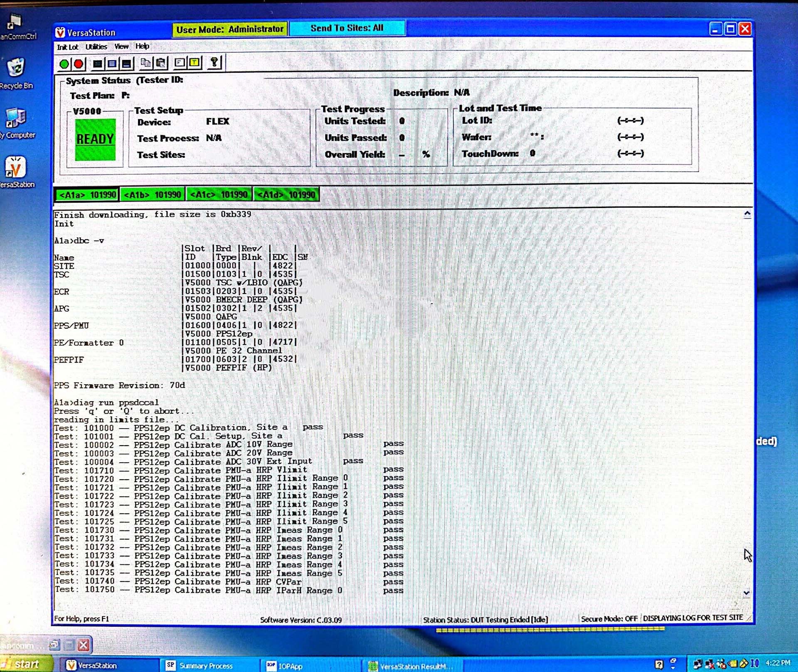
Task: Click the blue lined list view icon
Action: coord(112,64)
